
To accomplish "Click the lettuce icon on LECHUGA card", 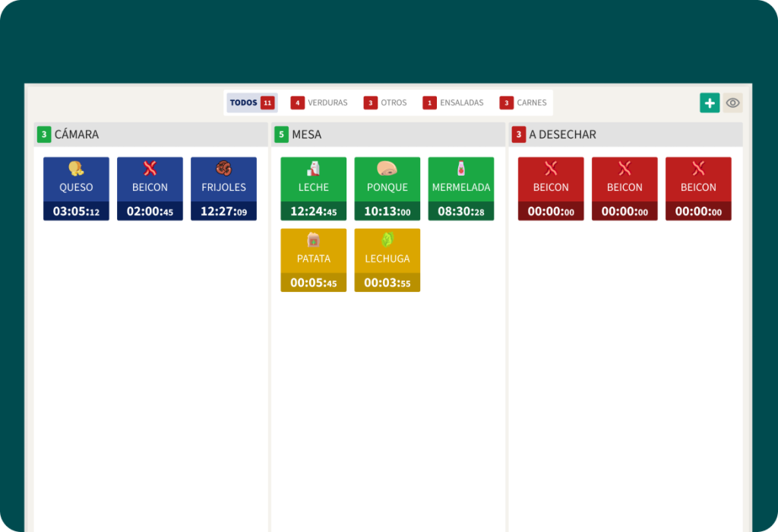I will point(387,240).
